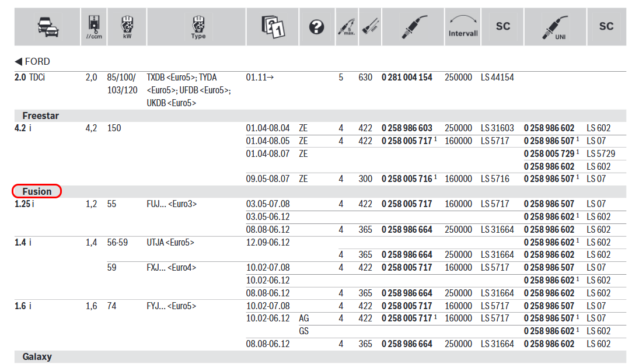Image resolution: width=632 pixels, height=364 pixels.
Task: Select the 'GS' transmission code
Action: [303, 331]
